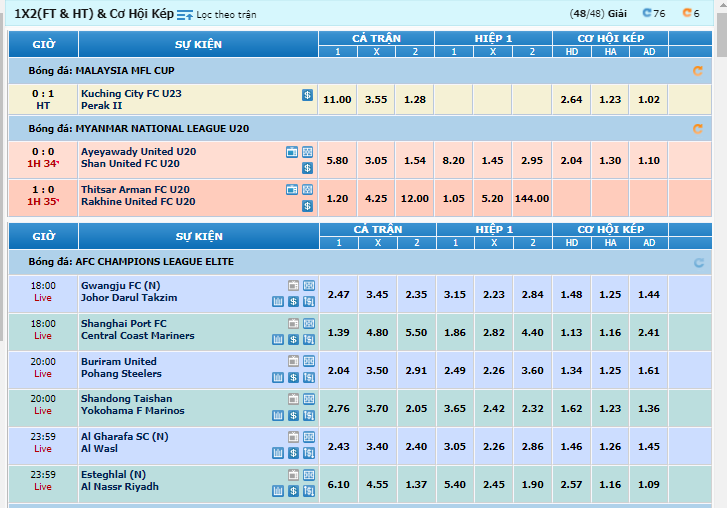727x508 pixels.
Task: Click the dollar icon for Johor Darul Takzim
Action: 293,302
